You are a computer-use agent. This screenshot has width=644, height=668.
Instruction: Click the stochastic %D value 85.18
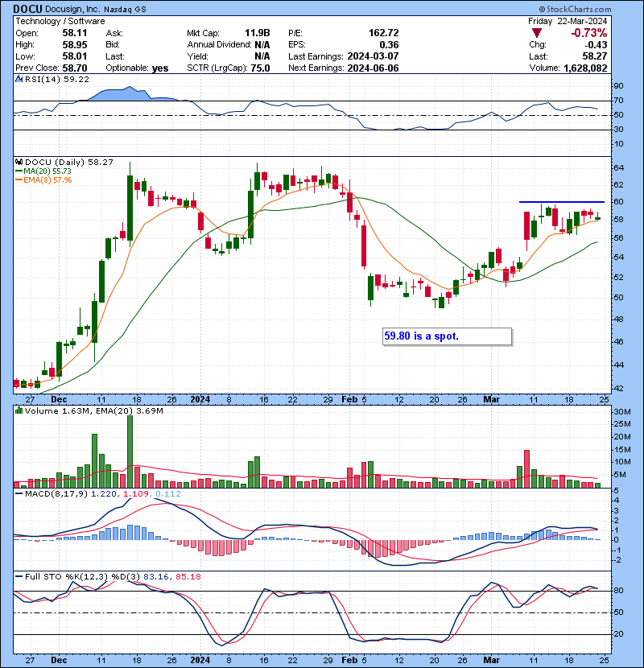point(188,577)
